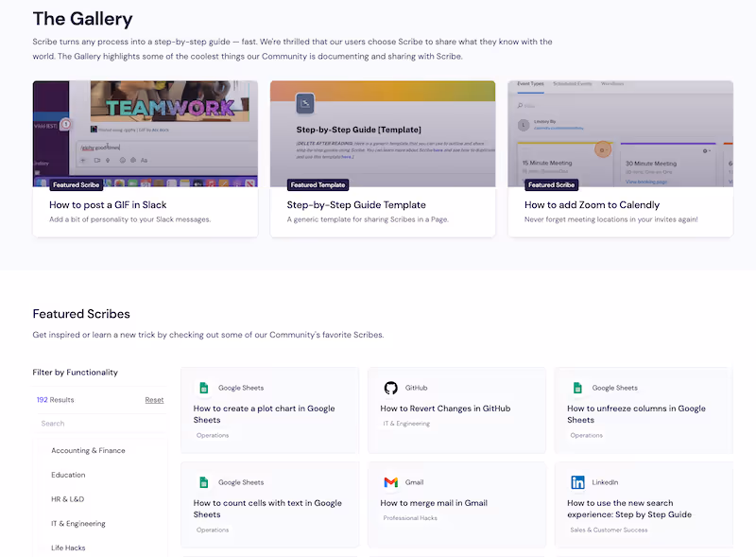Image resolution: width=756 pixels, height=557 pixels.
Task: Reset the functionality filters
Action: (x=154, y=400)
